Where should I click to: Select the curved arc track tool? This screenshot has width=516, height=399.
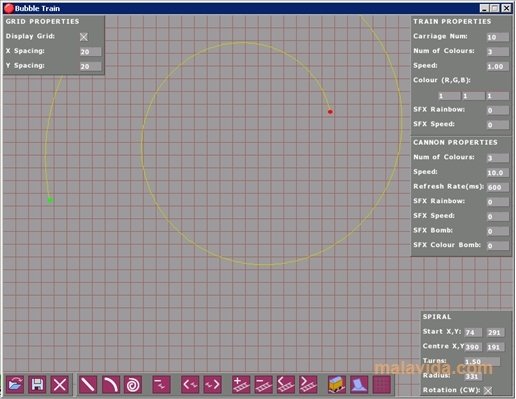pos(110,384)
